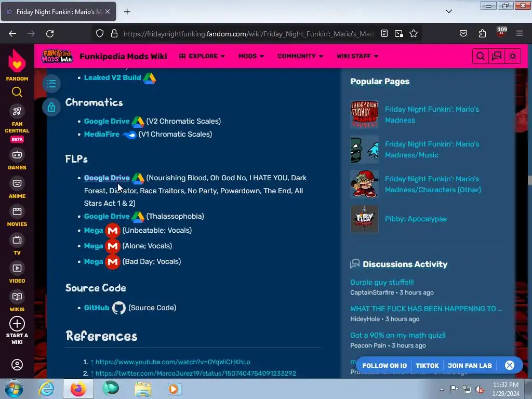Open the Extensions puzzle icon
Viewport: 532px width, 399px height.
point(482,34)
